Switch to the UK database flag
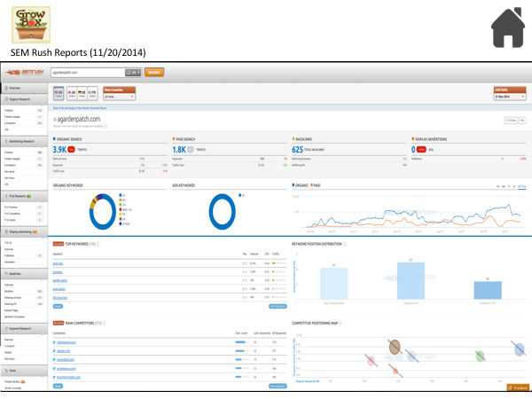The image size is (532, 399). tap(72, 93)
